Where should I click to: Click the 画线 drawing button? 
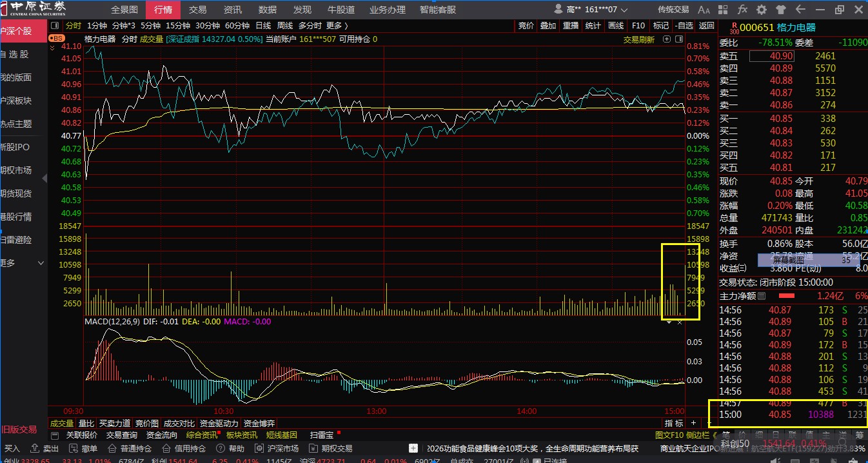click(616, 26)
